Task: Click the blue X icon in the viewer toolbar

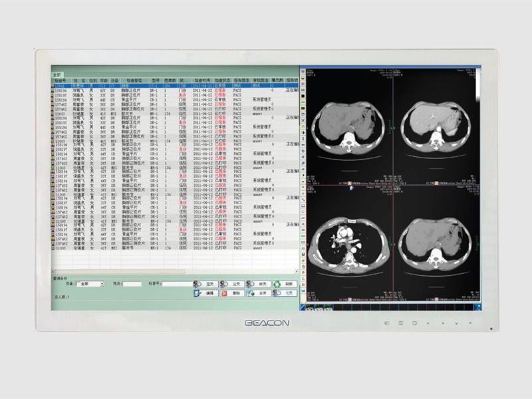Action: (303, 120)
